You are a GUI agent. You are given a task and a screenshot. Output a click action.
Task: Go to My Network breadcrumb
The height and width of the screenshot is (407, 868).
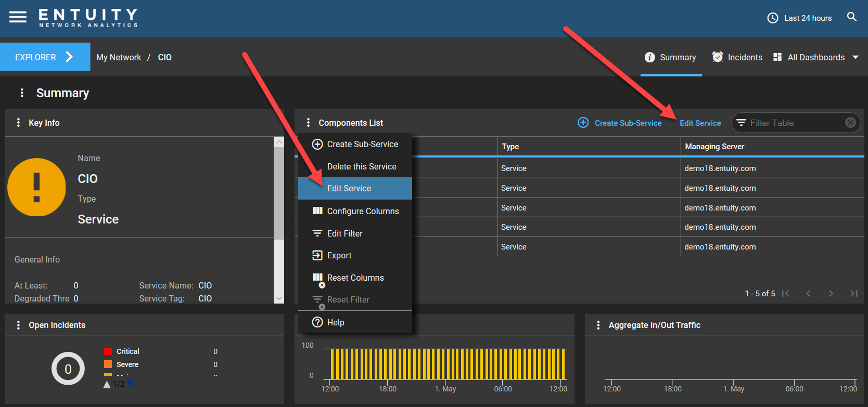pyautogui.click(x=119, y=57)
